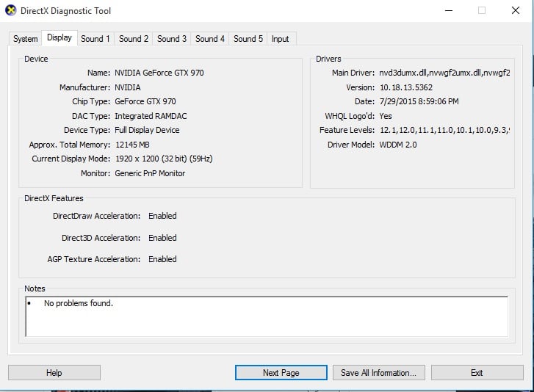Image resolution: width=534 pixels, height=392 pixels.
Task: Switch to the System tab
Action: [26, 39]
